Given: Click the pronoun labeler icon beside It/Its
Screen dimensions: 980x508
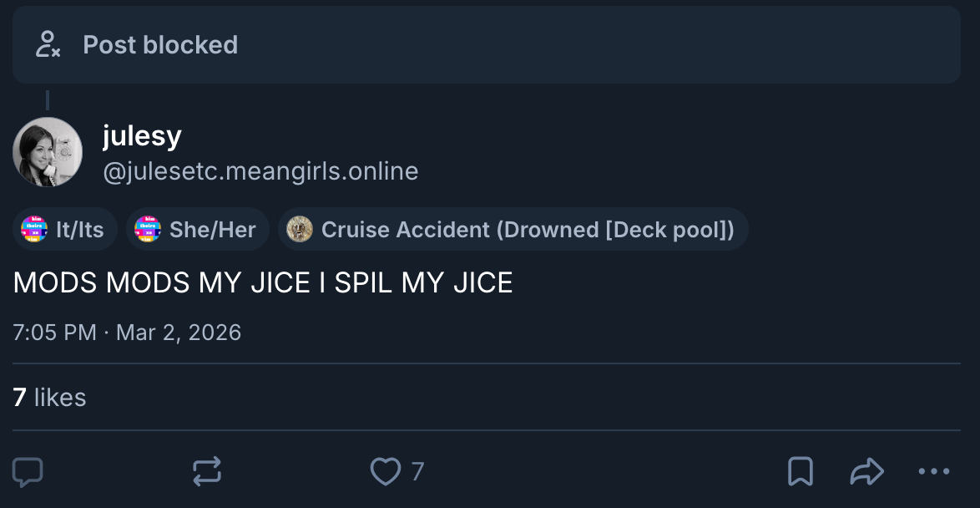Looking at the screenshot, I should pyautogui.click(x=34, y=230).
